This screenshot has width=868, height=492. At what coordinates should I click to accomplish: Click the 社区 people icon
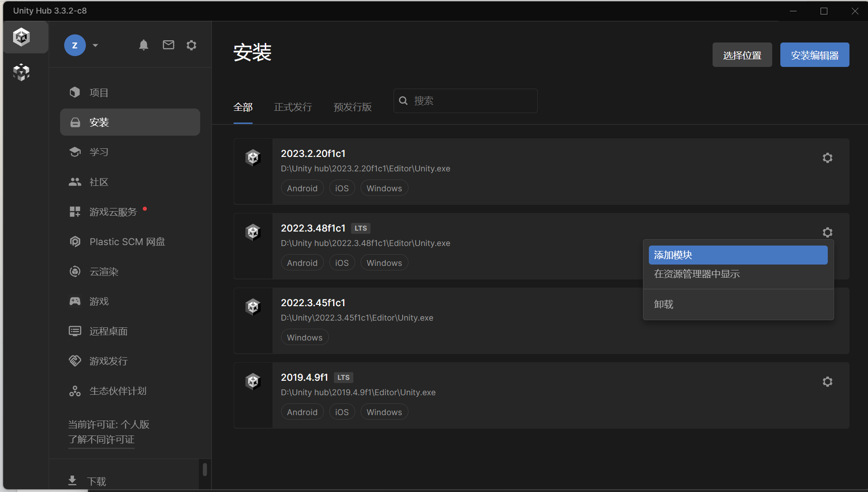pyautogui.click(x=75, y=182)
